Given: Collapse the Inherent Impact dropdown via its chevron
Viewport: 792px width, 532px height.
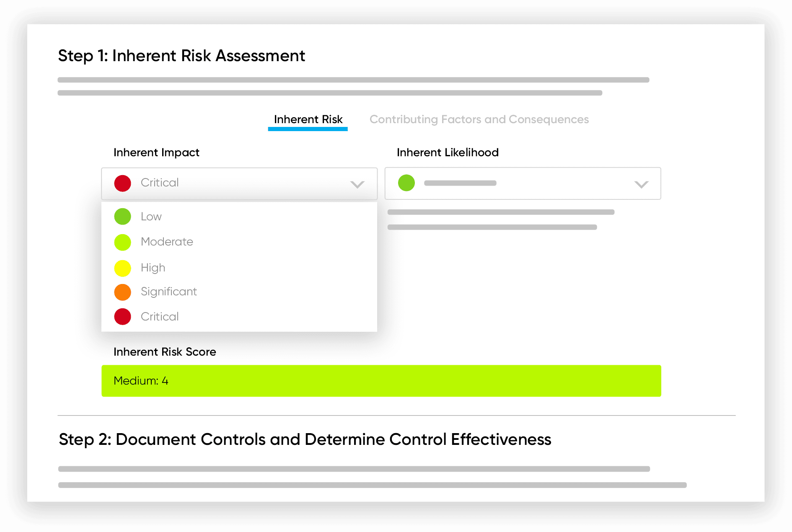Looking at the screenshot, I should pos(357,184).
